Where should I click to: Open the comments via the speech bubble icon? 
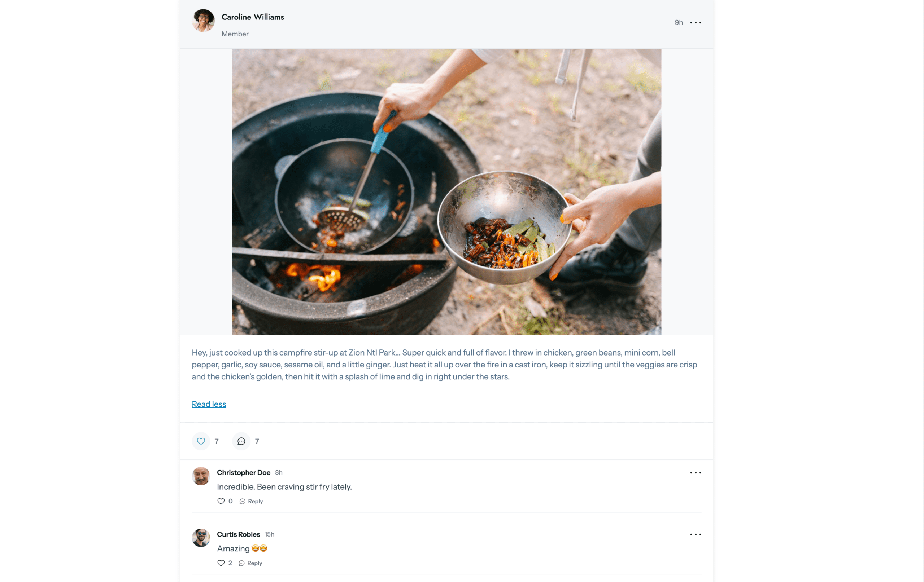[x=241, y=441]
